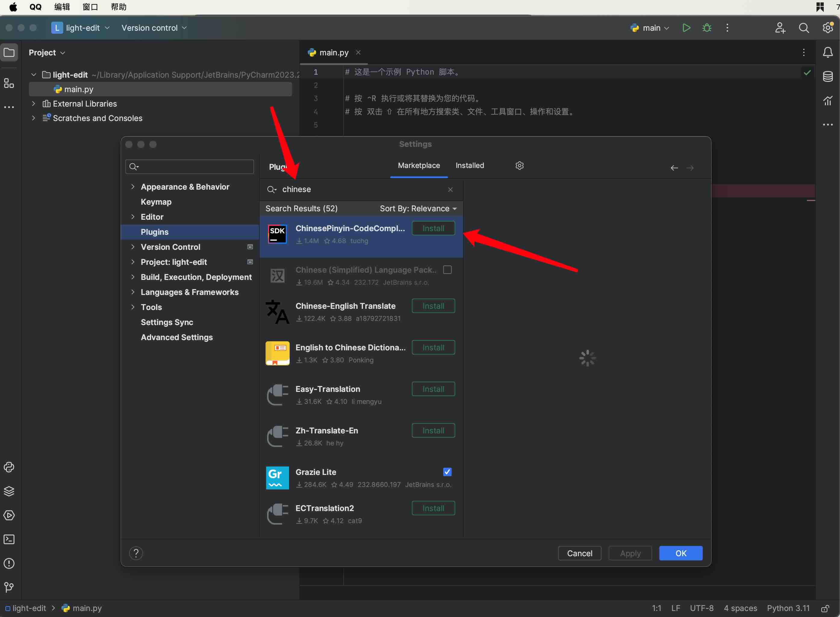The height and width of the screenshot is (617, 840).
Task: Open the Structure tool window icon
Action: click(x=9, y=83)
